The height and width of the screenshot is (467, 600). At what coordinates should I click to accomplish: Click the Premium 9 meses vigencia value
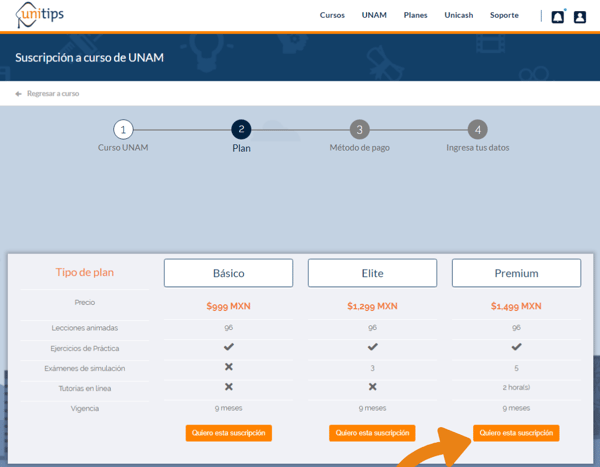tap(516, 408)
